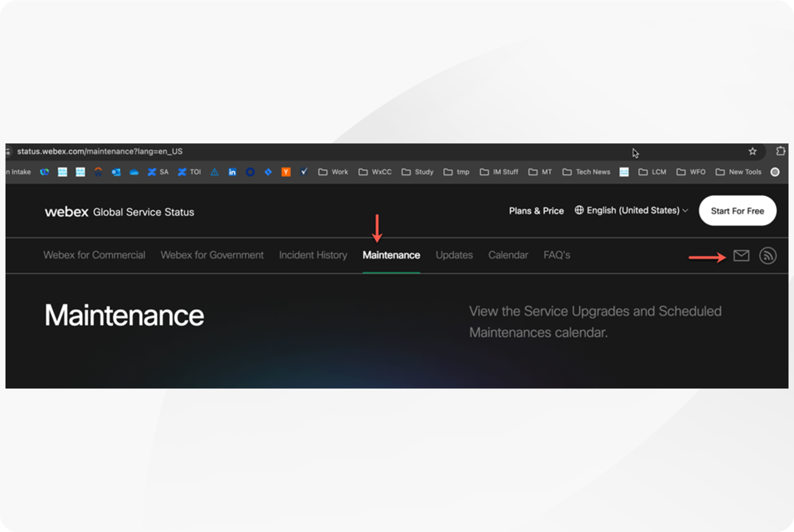Open the Intake bookmark
Screen dimensions: 794x532
click(x=19, y=172)
